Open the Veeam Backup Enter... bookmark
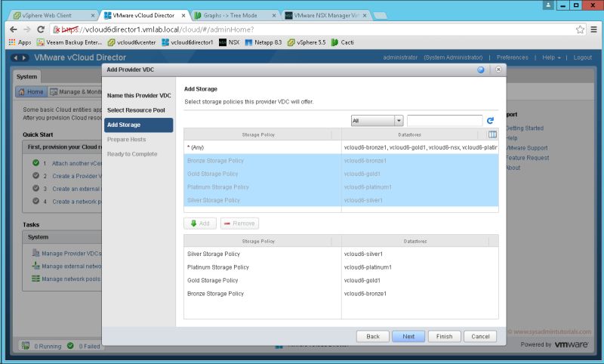 (69, 42)
